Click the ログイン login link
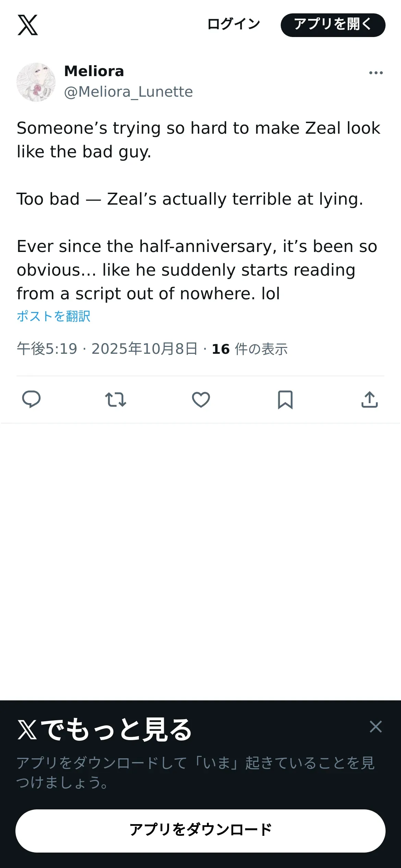The width and height of the screenshot is (401, 868). [x=234, y=24]
